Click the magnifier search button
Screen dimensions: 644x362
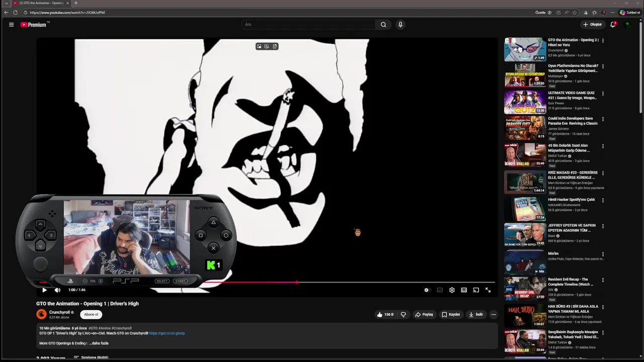tap(383, 24)
